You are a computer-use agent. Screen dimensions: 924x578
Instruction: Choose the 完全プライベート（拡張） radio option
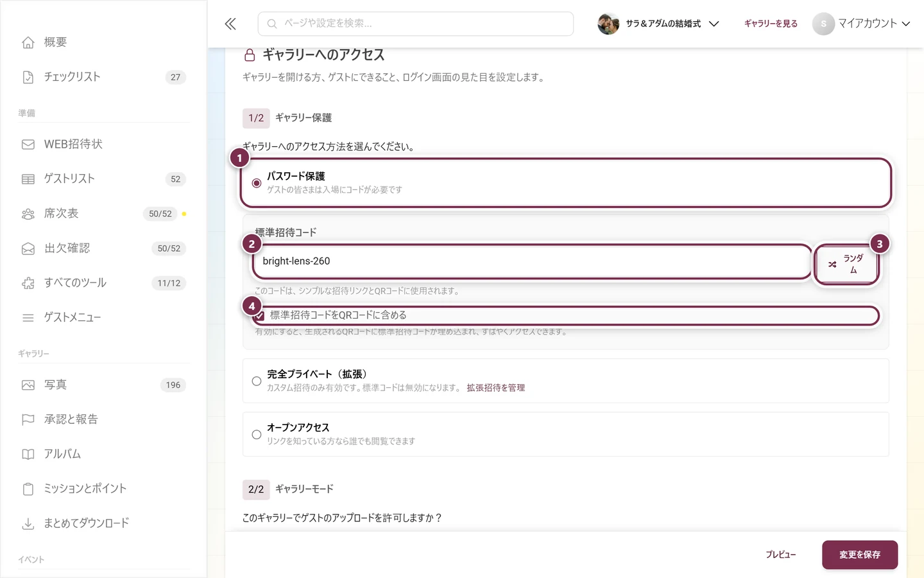(x=257, y=381)
